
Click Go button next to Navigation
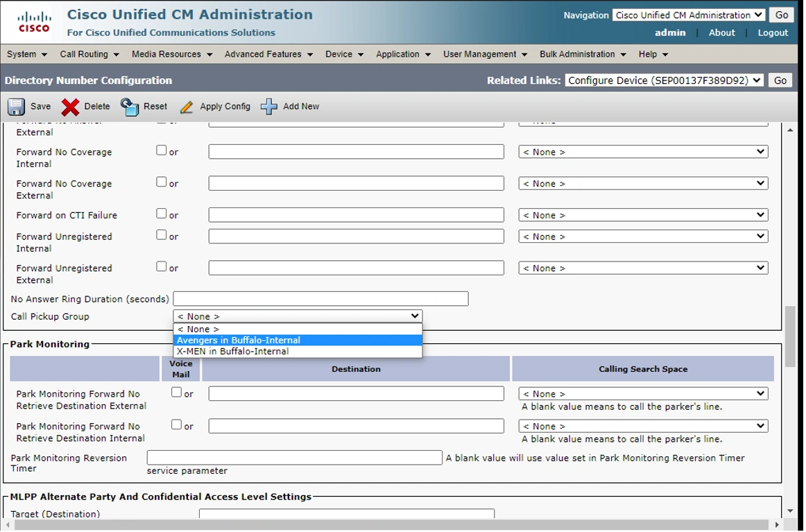(x=781, y=15)
